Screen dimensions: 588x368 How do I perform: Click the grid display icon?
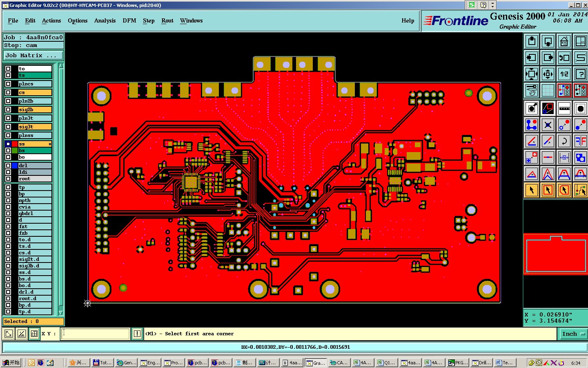tap(548, 90)
